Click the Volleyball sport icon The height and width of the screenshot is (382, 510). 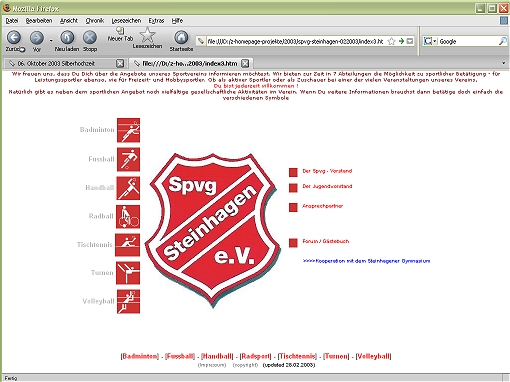tap(128, 302)
